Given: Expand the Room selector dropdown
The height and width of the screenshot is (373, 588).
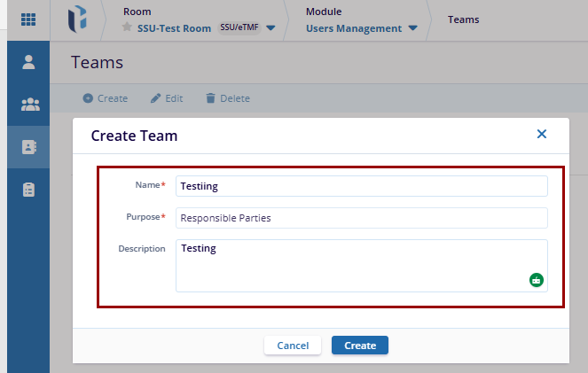Looking at the screenshot, I should tap(270, 28).
